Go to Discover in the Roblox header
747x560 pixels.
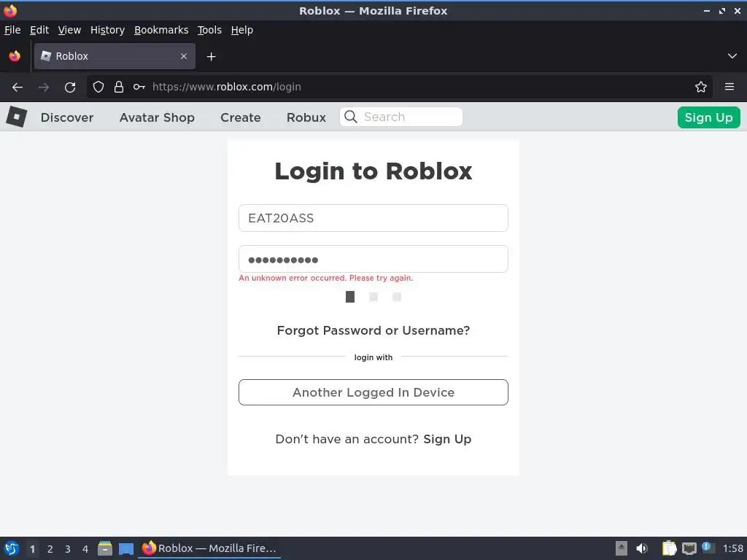[67, 117]
